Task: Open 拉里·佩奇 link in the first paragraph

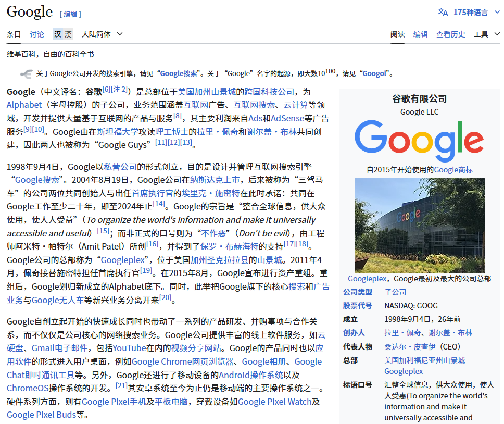Action: 217,132
